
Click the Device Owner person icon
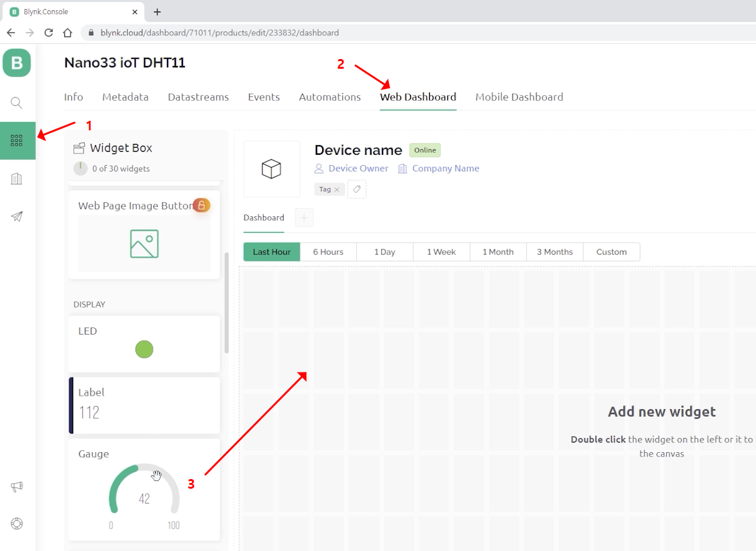(x=319, y=168)
